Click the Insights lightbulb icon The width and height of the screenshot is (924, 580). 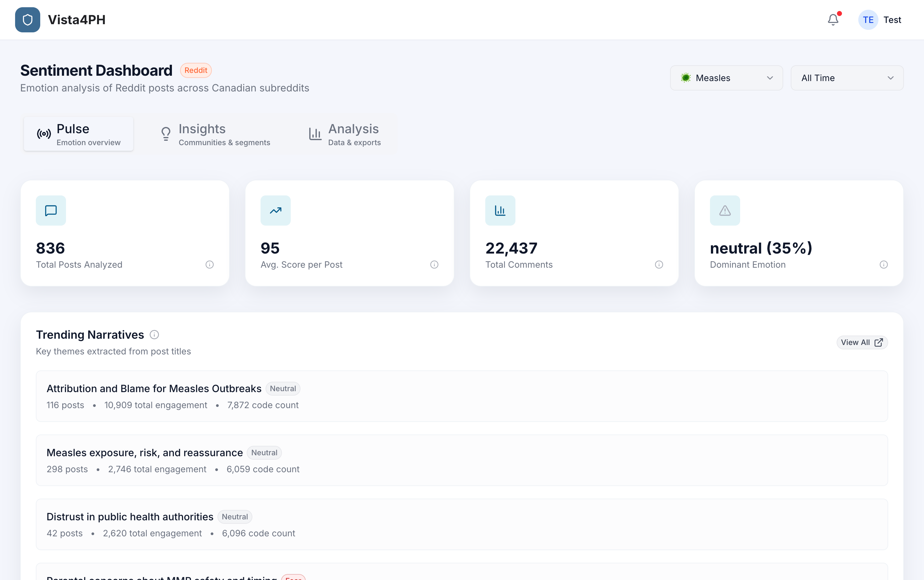point(166,134)
